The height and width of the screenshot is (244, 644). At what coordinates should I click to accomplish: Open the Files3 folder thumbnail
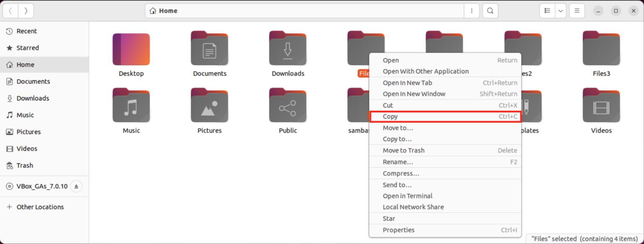[x=601, y=48]
